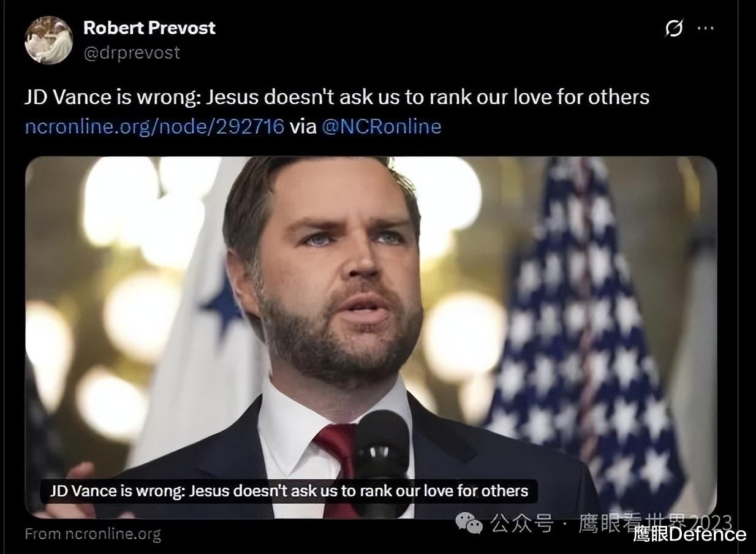Select the tweet text about JD Vance
Image resolution: width=756 pixels, height=554 pixels.
pos(337,97)
